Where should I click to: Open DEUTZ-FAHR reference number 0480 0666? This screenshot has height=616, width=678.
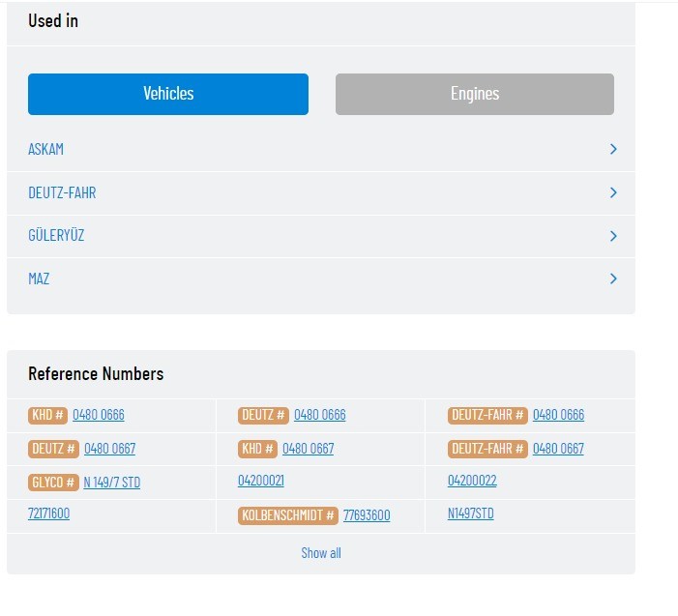[x=558, y=415]
